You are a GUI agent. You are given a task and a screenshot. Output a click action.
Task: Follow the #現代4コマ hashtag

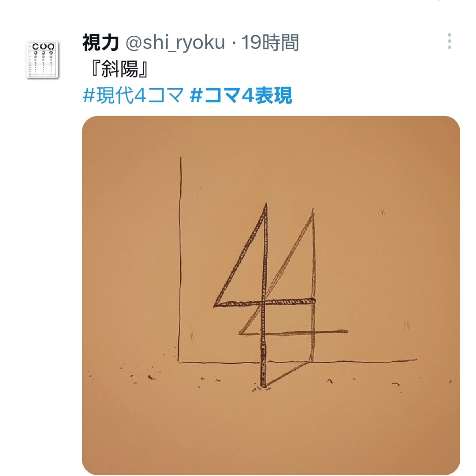click(133, 95)
